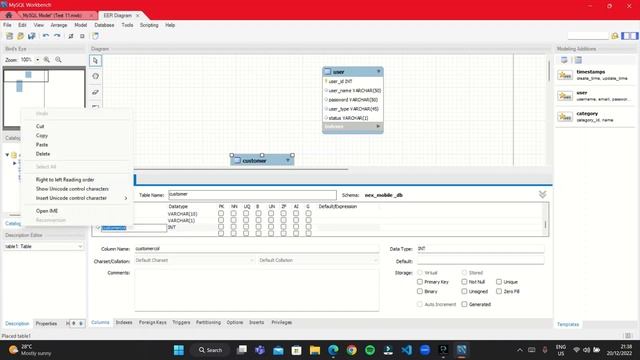
Task: Tick PK checkbox in the INT row
Action: 221,227
